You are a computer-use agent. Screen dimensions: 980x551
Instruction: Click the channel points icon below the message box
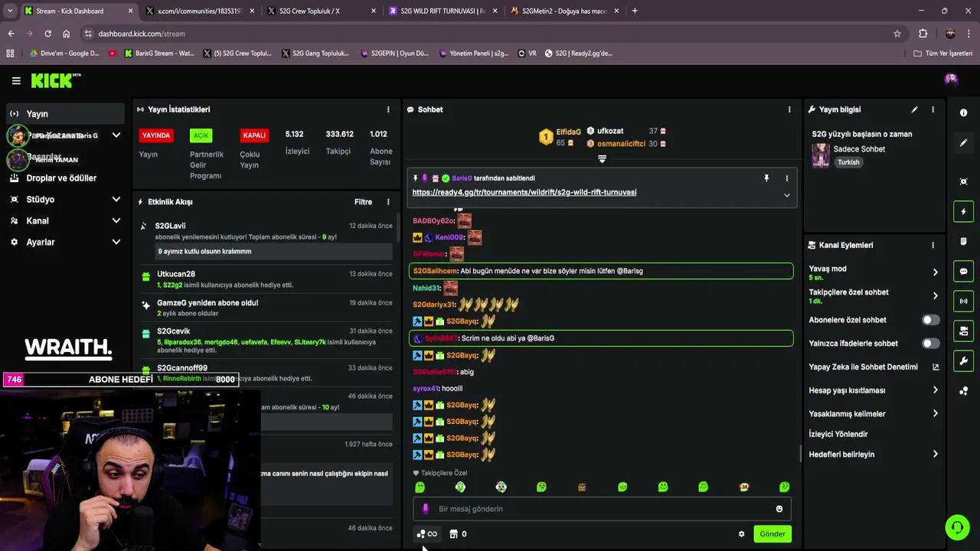[x=426, y=534]
